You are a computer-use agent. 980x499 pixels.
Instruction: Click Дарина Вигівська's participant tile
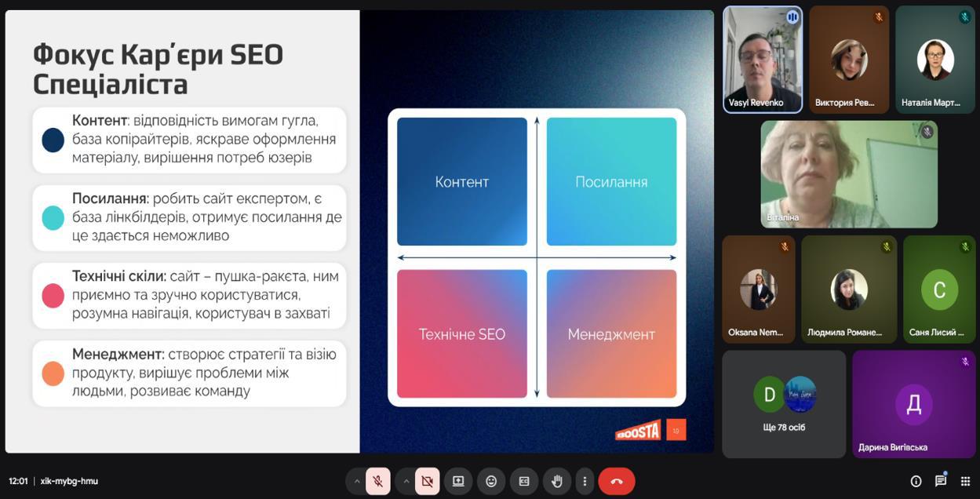click(x=913, y=403)
